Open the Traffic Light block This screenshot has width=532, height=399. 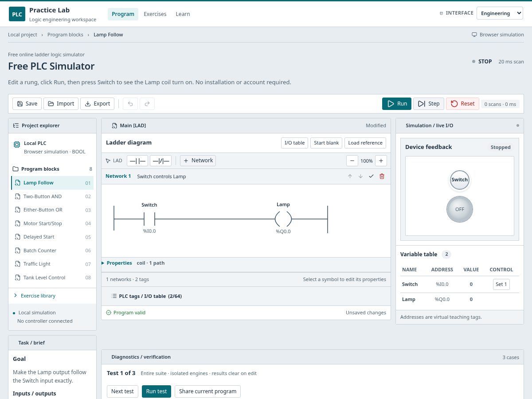tap(52, 264)
